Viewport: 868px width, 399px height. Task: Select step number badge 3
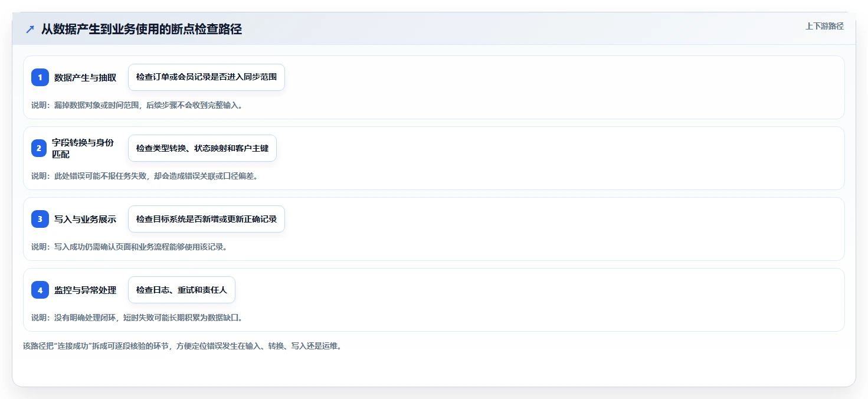40,219
